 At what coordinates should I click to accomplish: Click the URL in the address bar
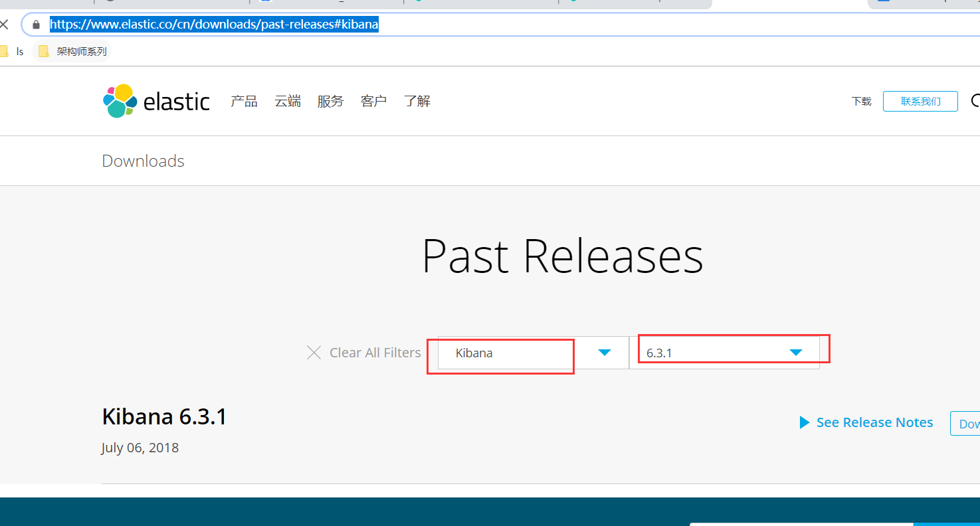[214, 25]
